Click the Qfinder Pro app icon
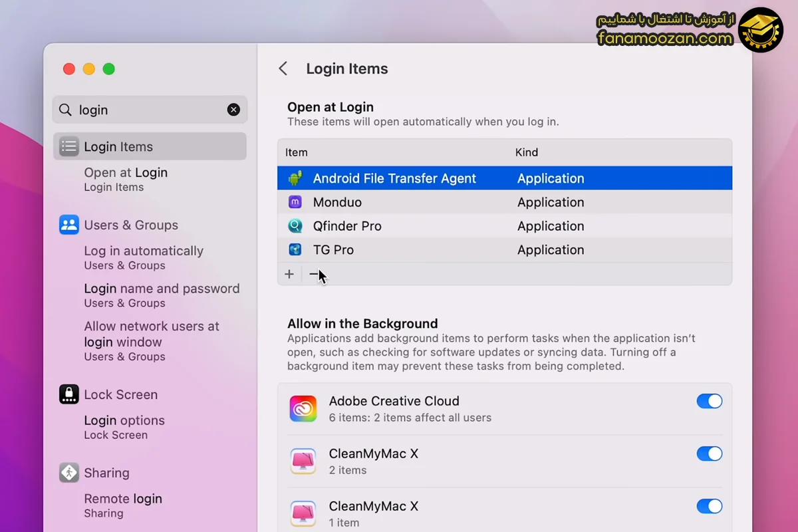The height and width of the screenshot is (532, 798). click(x=295, y=226)
